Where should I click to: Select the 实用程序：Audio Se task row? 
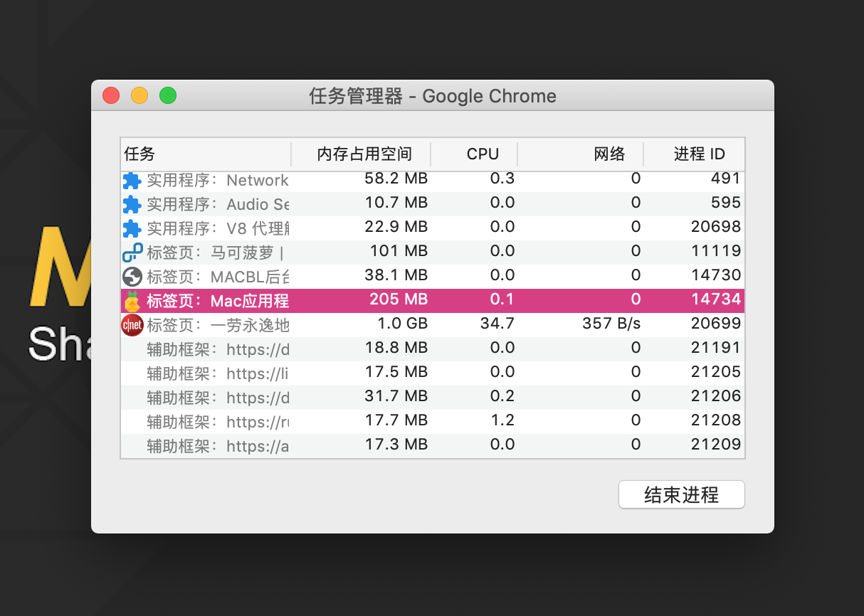433,204
